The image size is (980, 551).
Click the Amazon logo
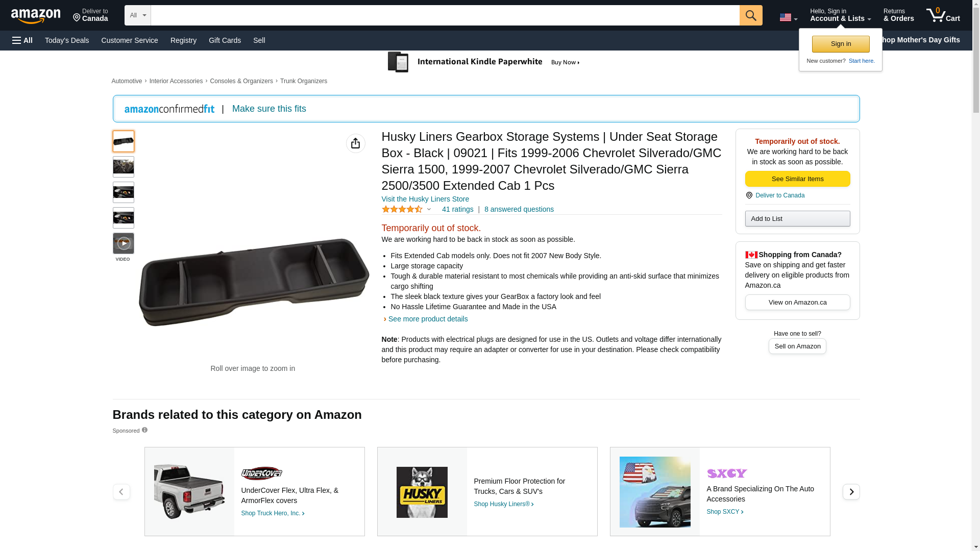coord(36,16)
